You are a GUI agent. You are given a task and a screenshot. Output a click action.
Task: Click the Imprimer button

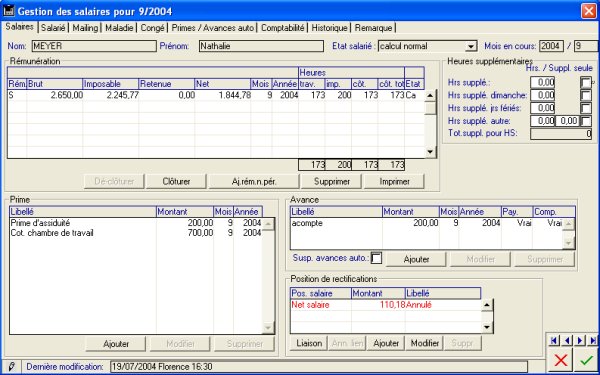[x=394, y=181]
